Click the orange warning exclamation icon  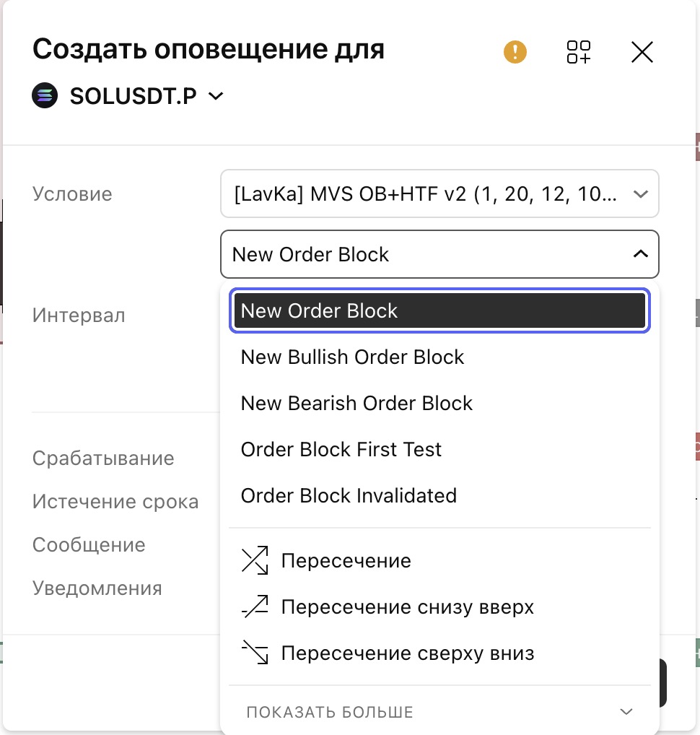[515, 51]
